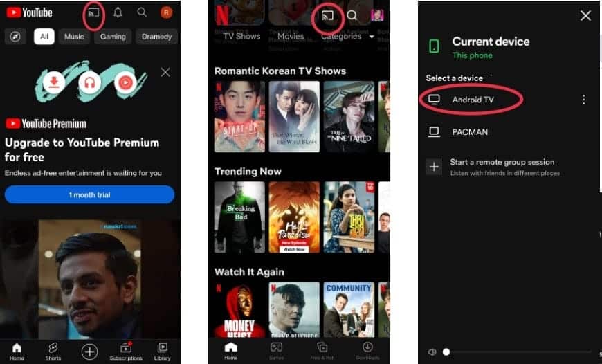Screen dimensions: 602x364
Task: Expand Netflix Categories dropdown
Action: (347, 36)
